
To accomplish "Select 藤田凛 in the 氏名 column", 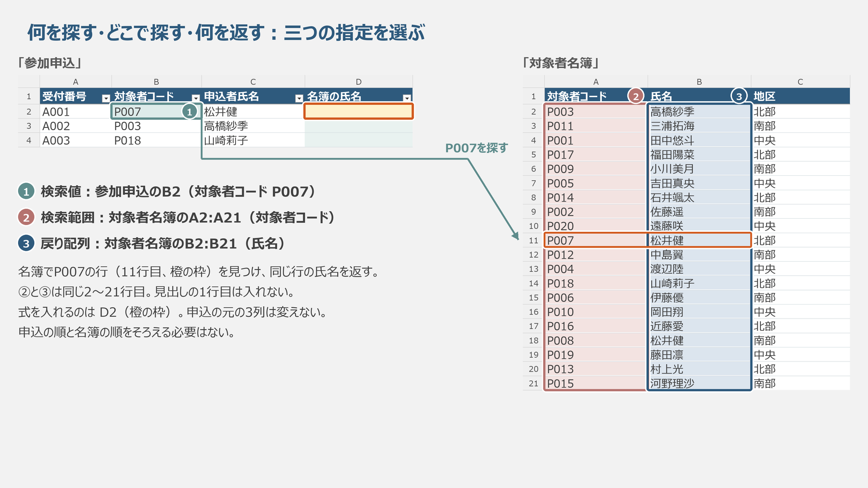I will (699, 355).
